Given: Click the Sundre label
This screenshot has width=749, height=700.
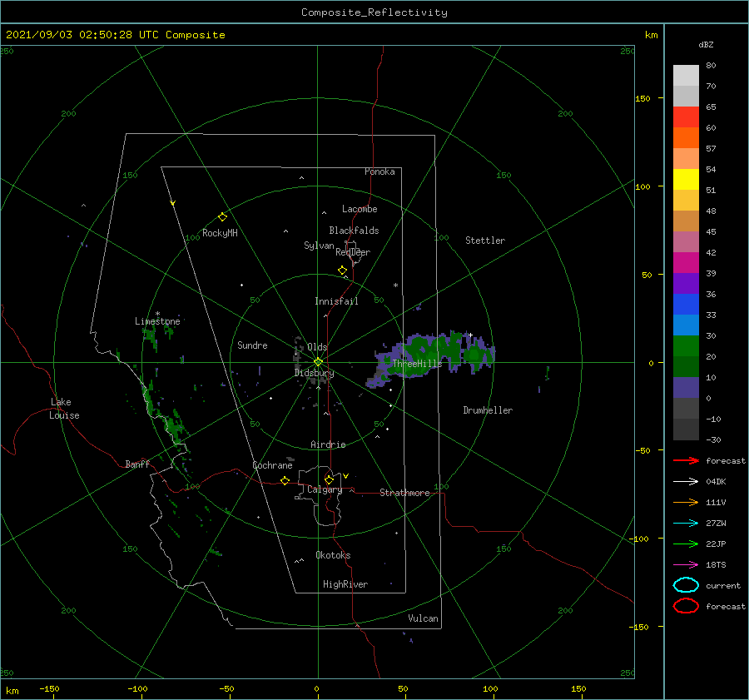Looking at the screenshot, I should point(252,345).
